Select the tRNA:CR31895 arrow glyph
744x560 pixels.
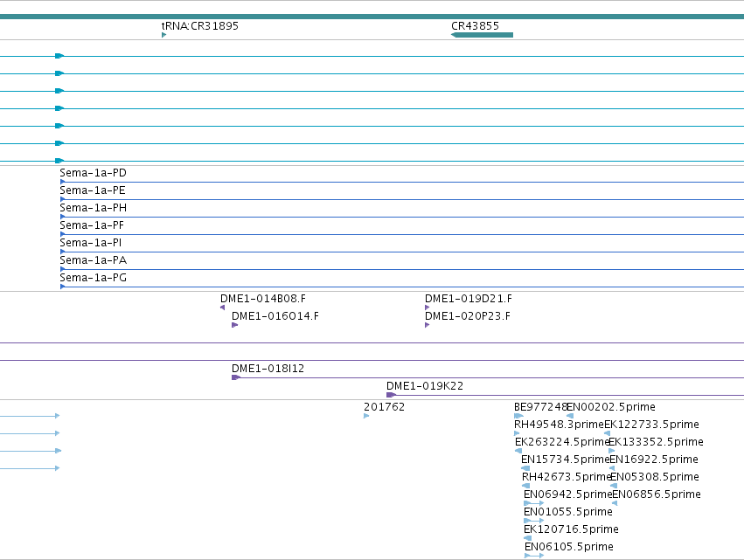point(163,35)
